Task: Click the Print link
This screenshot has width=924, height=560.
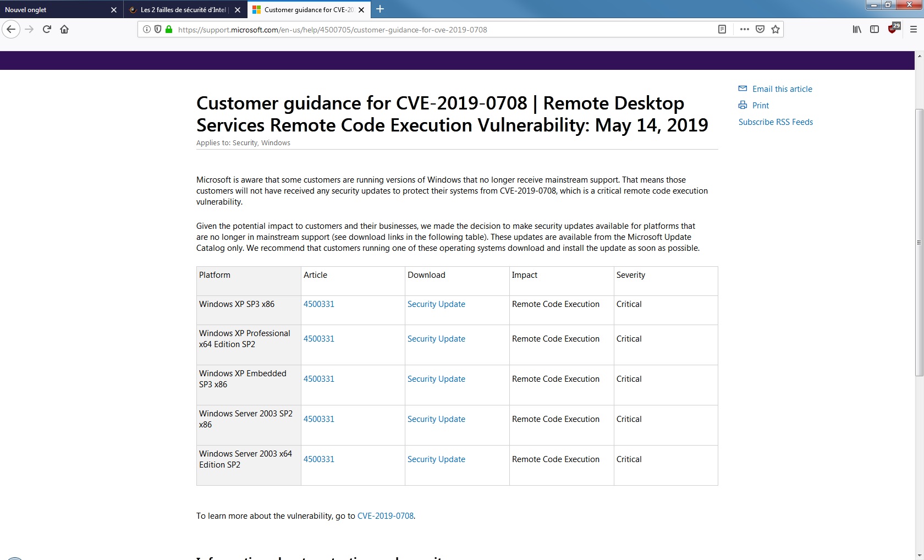Action: 761,106
